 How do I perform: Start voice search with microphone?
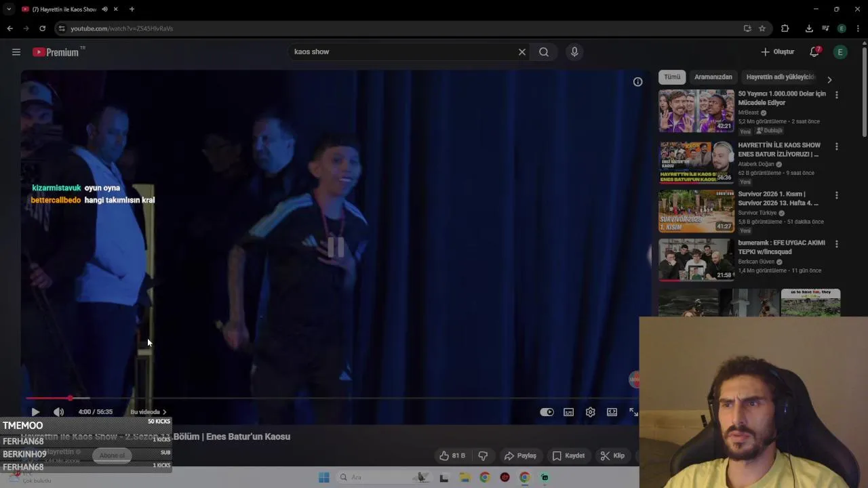[x=574, y=52]
